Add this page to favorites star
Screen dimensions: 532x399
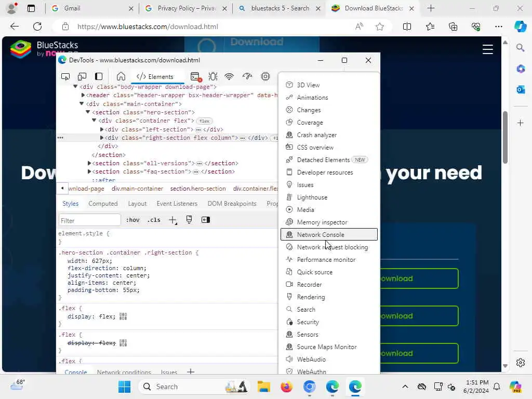coord(380,26)
